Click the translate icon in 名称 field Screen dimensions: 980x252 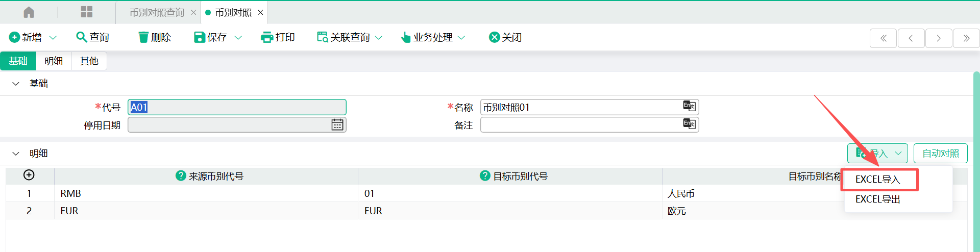point(689,106)
